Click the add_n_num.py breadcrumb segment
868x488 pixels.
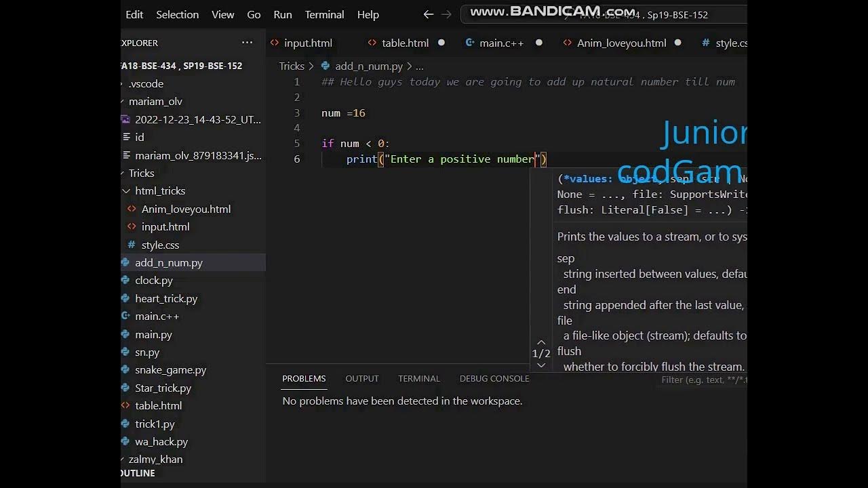coord(369,66)
